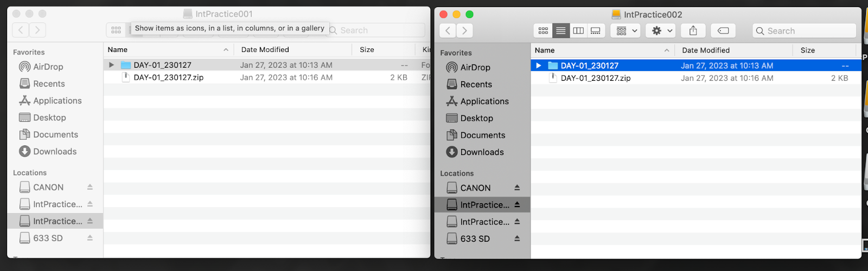The image size is (868, 271).
Task: Go forward in the IntPractice002 window
Action: (464, 31)
